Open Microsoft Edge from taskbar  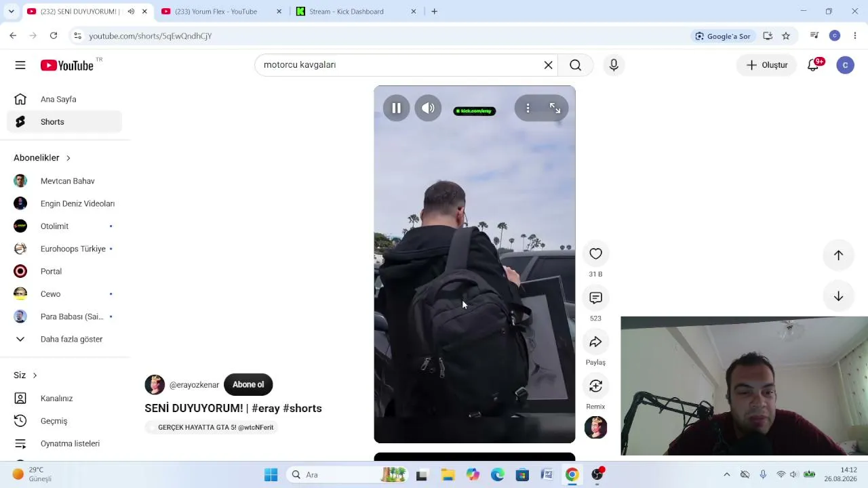[x=498, y=474]
